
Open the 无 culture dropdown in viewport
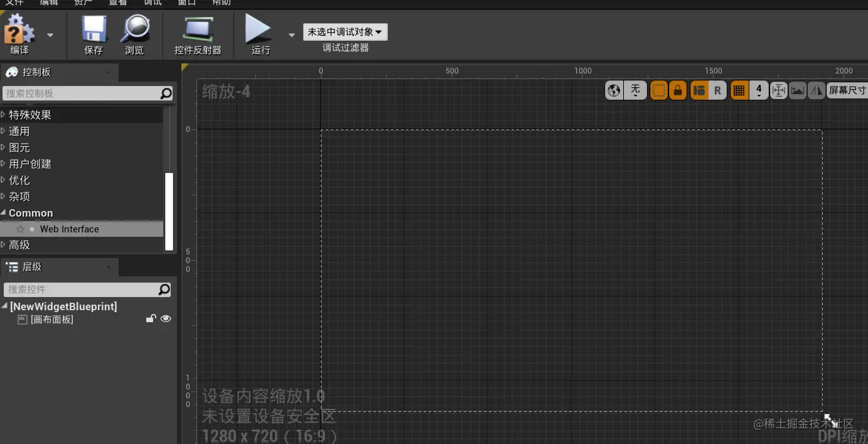pos(635,90)
